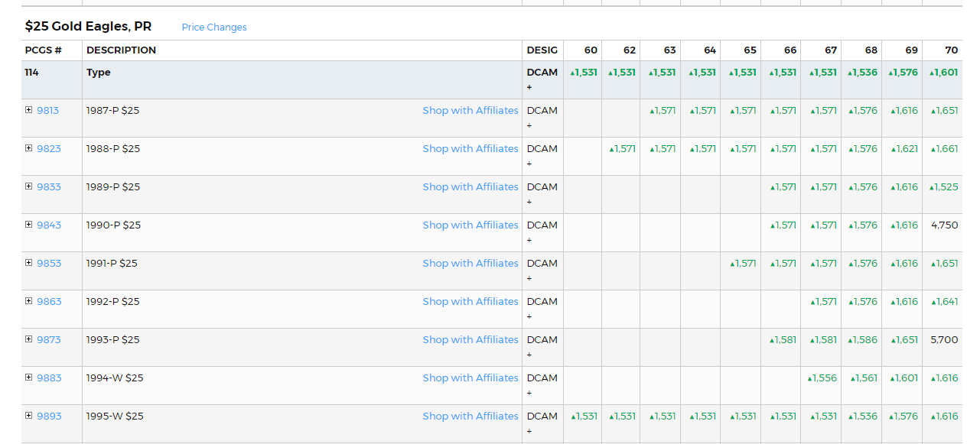
Task: Shop with Affiliates for 1994-W $25
Action: [470, 378]
